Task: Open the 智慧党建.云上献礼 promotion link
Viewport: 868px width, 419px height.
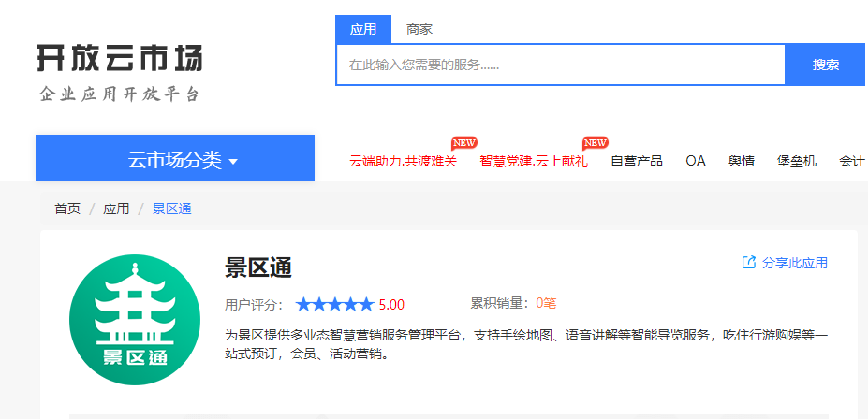Action: pos(534,161)
